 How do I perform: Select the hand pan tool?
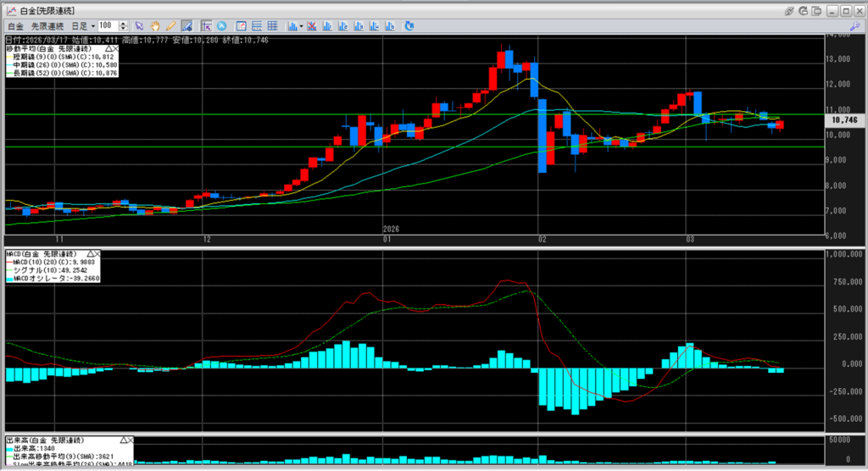155,26
